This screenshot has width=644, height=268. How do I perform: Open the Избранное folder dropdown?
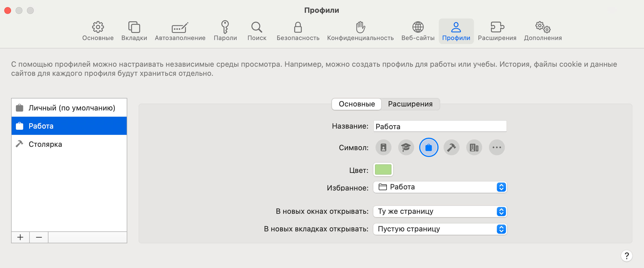pyautogui.click(x=440, y=187)
